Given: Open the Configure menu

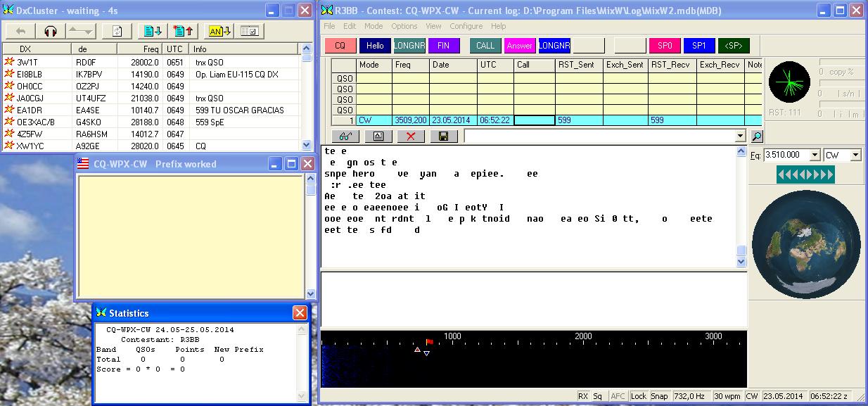Looking at the screenshot, I should 466,26.
